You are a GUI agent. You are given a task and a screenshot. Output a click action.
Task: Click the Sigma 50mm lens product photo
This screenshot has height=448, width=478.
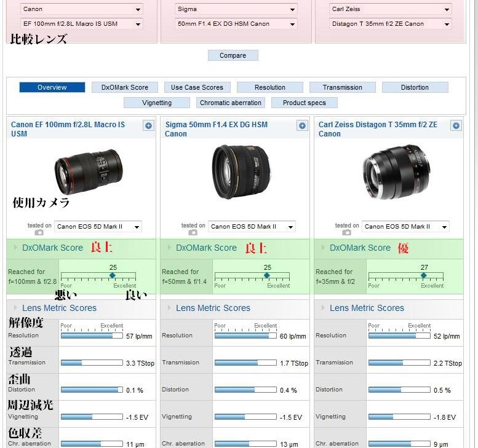(241, 172)
